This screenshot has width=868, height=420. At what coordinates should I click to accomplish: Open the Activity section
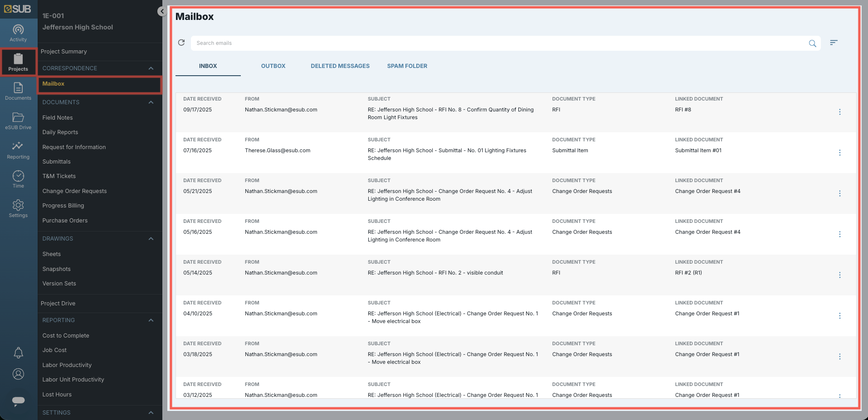click(18, 34)
